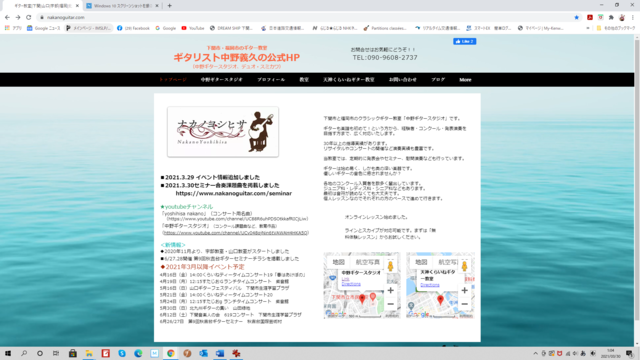The height and width of the screenshot is (360, 640).
Task: Open the プロフィール navigation item
Action: tap(271, 80)
